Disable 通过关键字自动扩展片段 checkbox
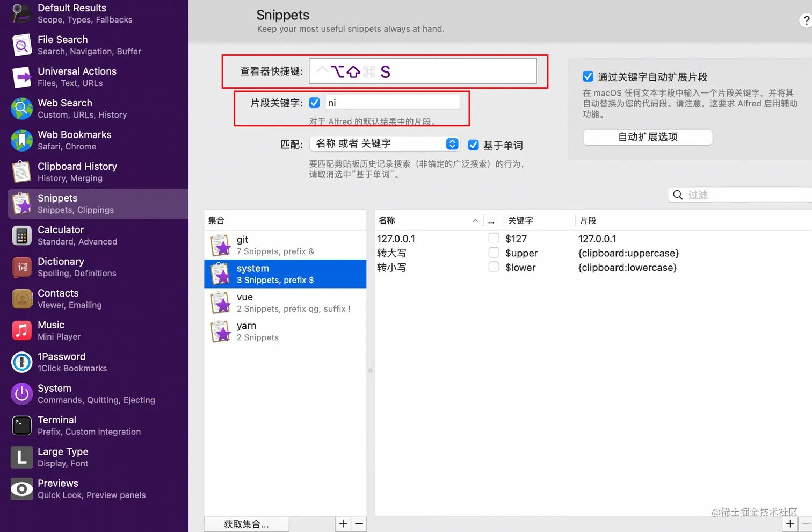Viewport: 812px width, 532px height. [588, 76]
